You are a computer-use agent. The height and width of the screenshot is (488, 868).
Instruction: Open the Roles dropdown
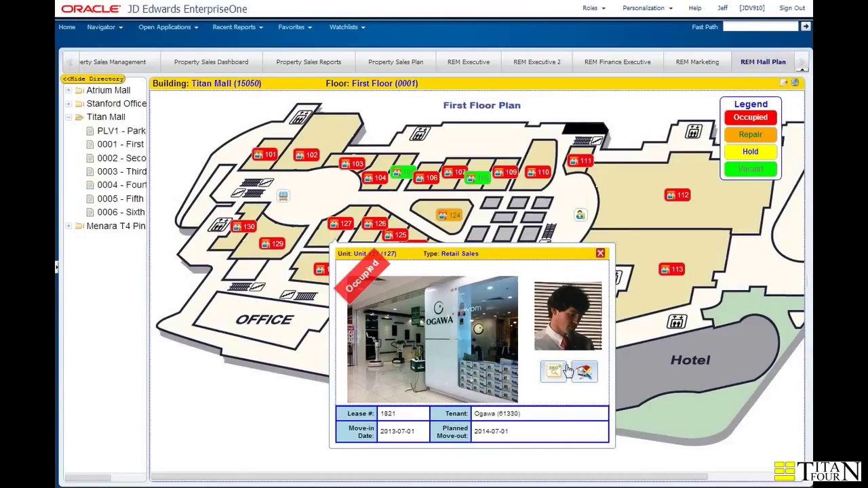click(x=594, y=8)
